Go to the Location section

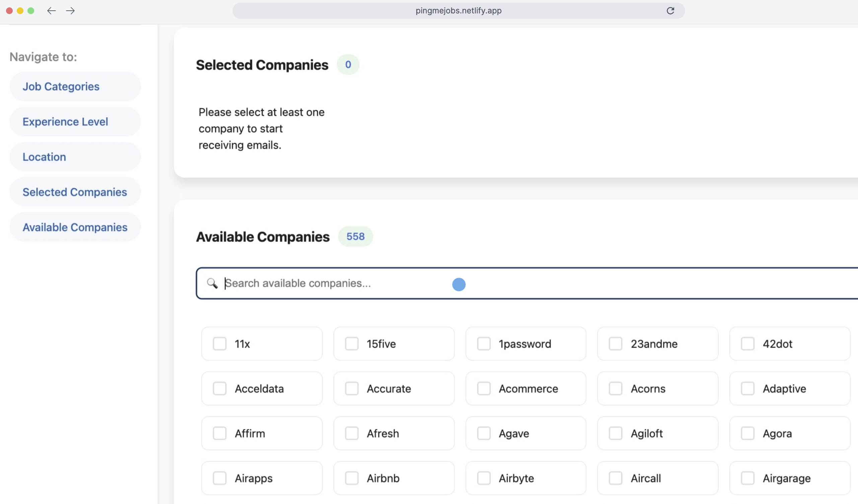[75, 157]
